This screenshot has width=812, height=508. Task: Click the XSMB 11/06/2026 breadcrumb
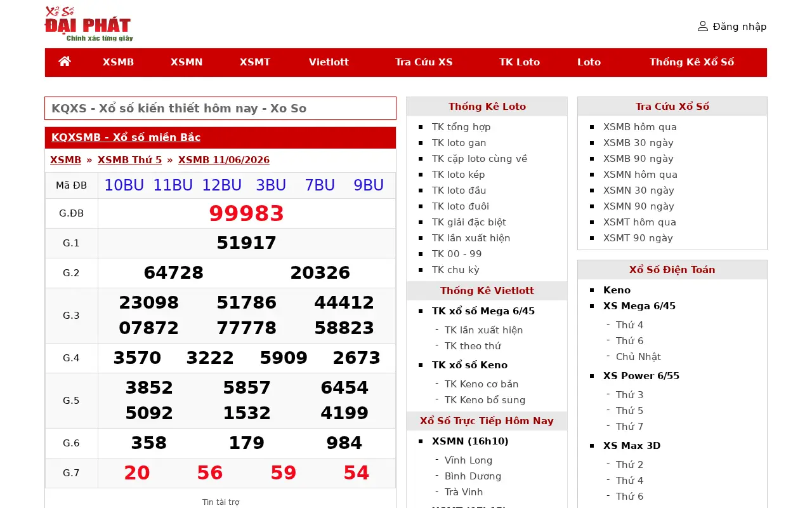224,160
